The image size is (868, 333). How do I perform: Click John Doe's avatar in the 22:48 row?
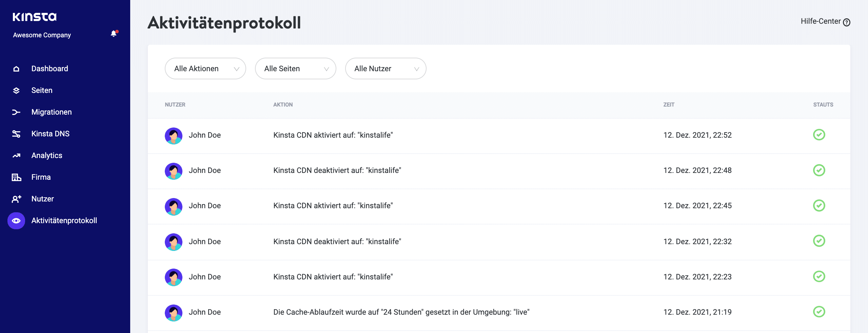point(174,171)
